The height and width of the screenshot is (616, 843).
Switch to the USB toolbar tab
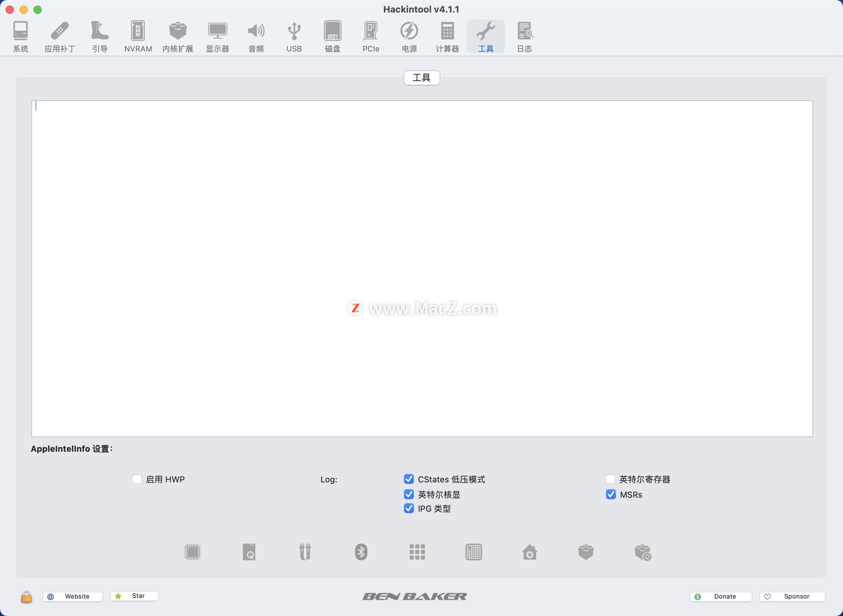294,37
